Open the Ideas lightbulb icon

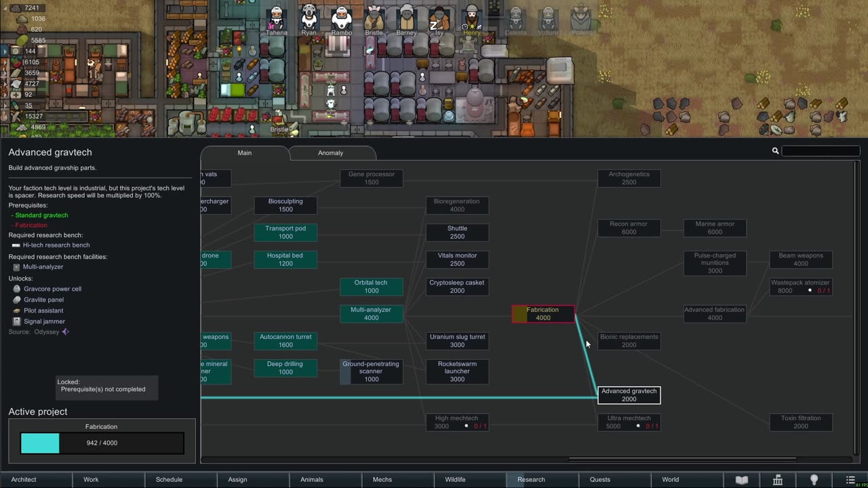814,480
